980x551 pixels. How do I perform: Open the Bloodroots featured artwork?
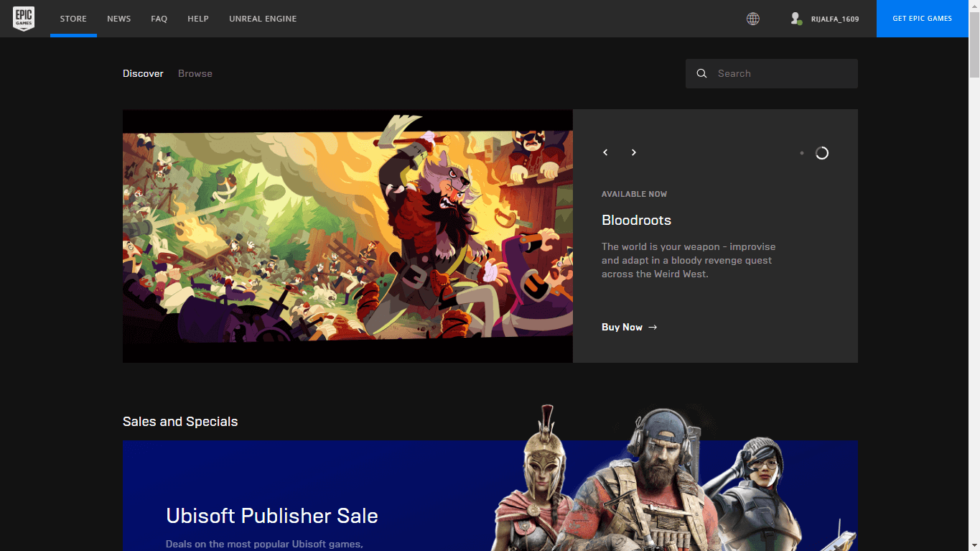tap(347, 236)
